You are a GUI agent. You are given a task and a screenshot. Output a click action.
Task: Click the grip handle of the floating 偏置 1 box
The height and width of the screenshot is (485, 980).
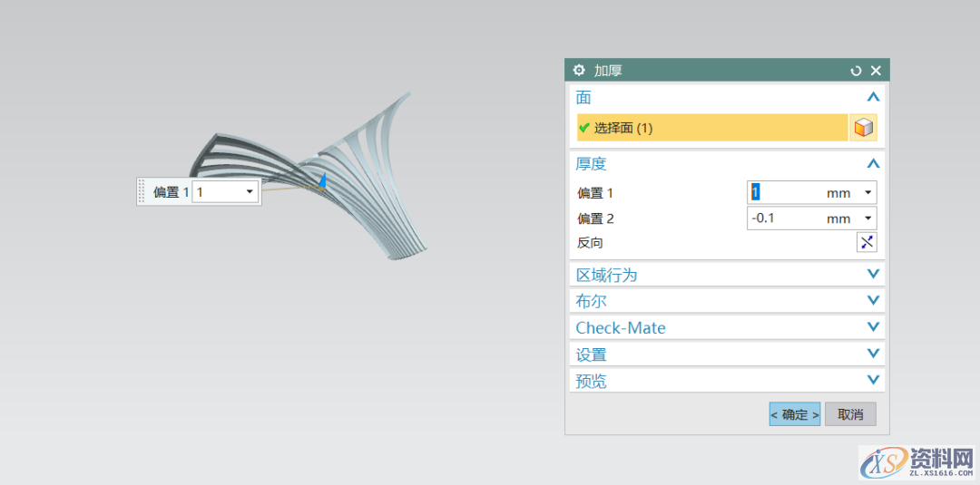(x=142, y=191)
